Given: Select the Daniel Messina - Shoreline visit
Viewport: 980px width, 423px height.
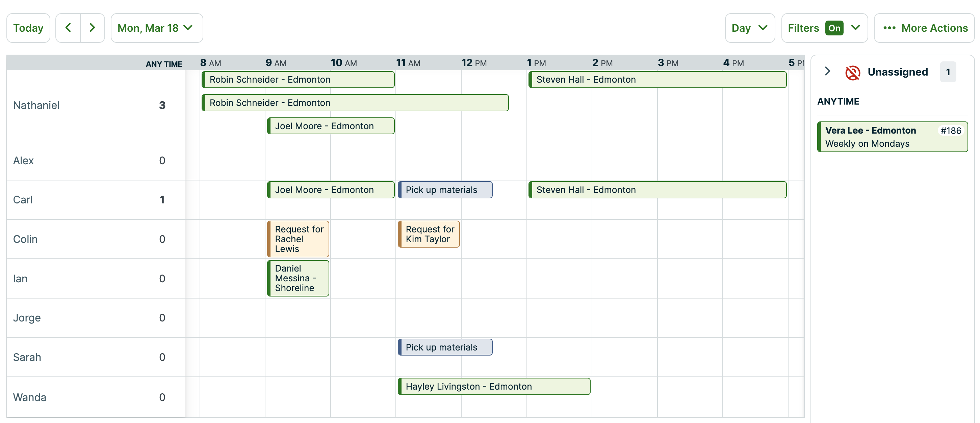Looking at the screenshot, I should (298, 278).
